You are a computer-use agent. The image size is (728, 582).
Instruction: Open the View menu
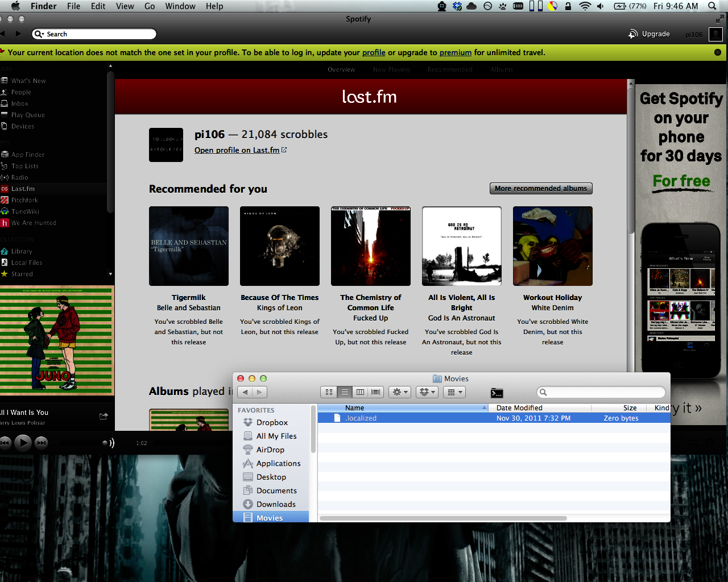click(x=125, y=6)
